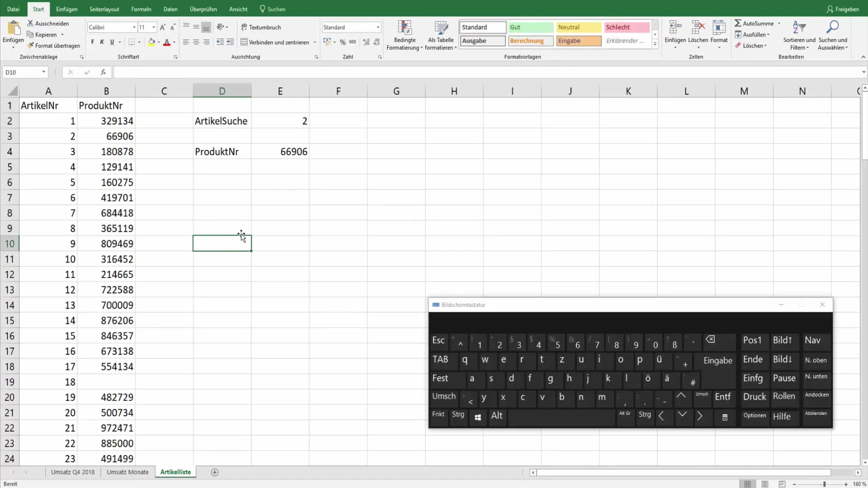This screenshot has width=868, height=488.
Task: Open the borders icon in Schriftart
Action: tap(132, 42)
